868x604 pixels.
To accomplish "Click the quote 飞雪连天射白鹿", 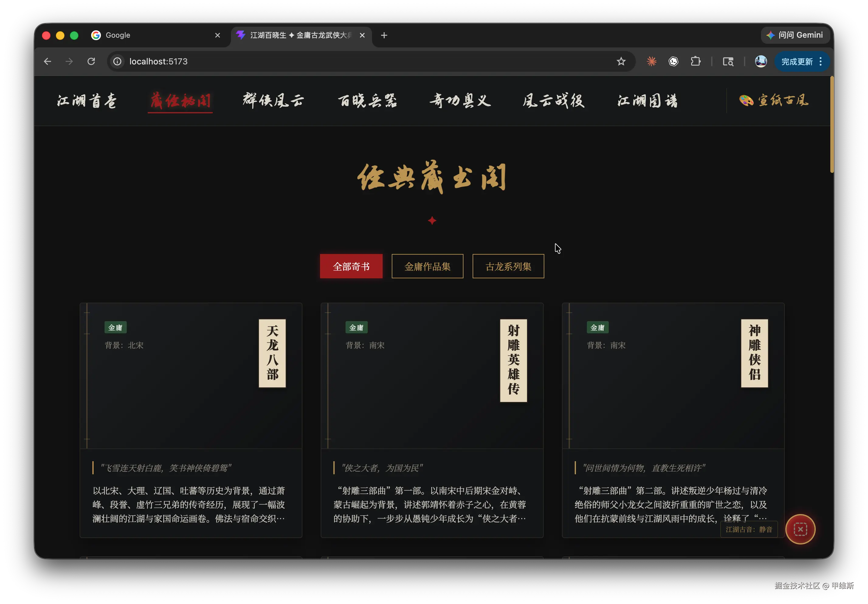I will pos(166,468).
